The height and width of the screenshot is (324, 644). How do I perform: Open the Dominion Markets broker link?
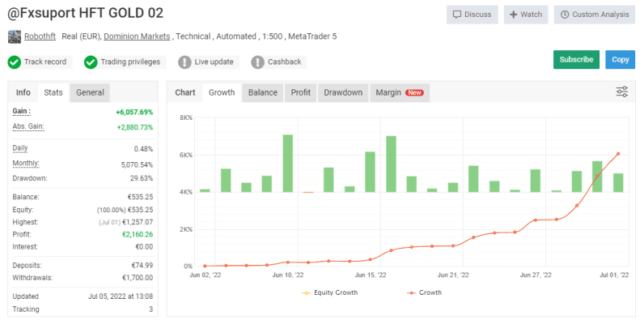point(137,36)
